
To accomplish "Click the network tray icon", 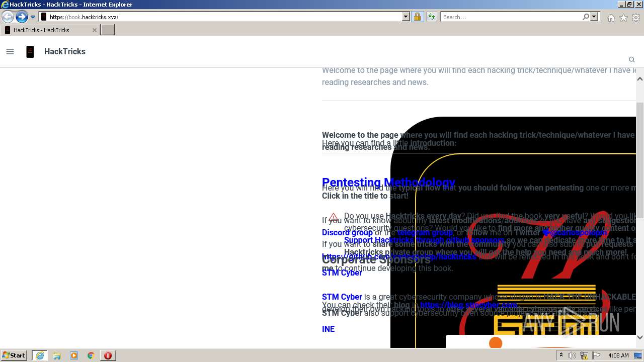I will click(584, 355).
